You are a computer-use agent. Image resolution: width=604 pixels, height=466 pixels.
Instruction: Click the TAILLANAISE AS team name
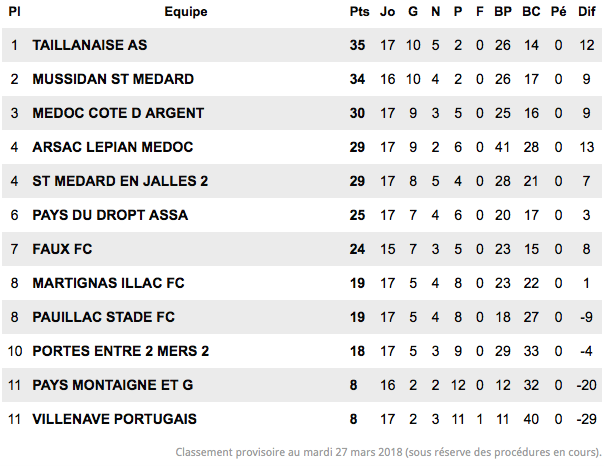pos(90,45)
